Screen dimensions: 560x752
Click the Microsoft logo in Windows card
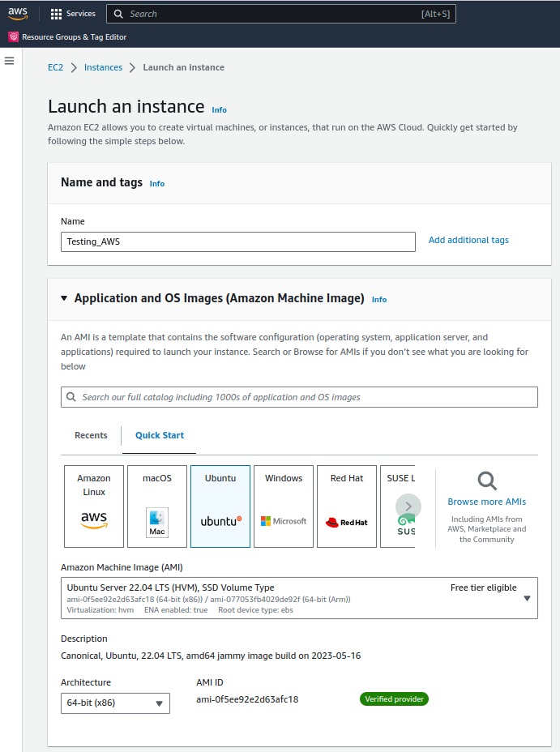(284, 521)
